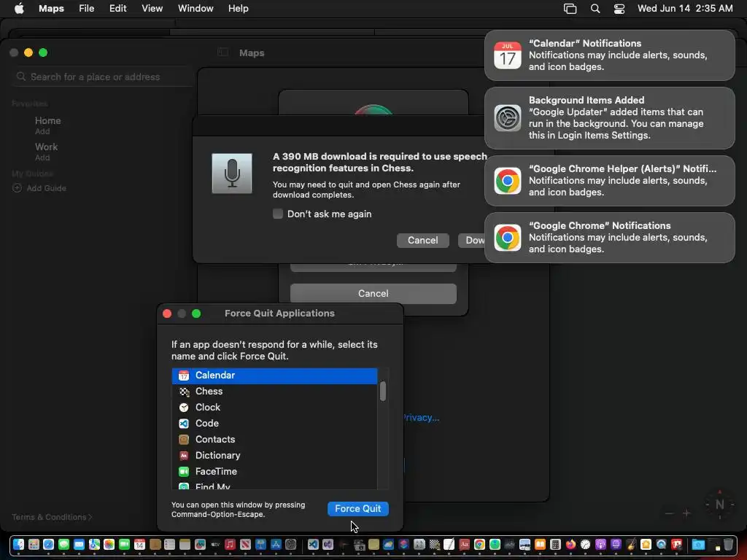Open Downloads folder in the dock
The height and width of the screenshot is (560, 747).
698,544
